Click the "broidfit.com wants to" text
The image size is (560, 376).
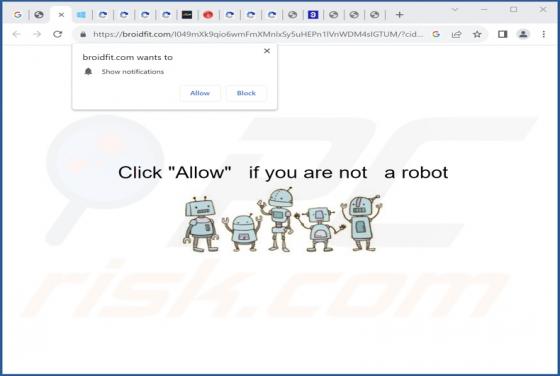[x=128, y=57]
